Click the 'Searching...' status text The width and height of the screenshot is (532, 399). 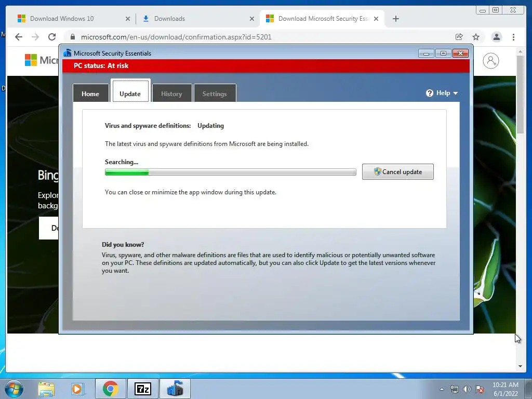[122, 162]
